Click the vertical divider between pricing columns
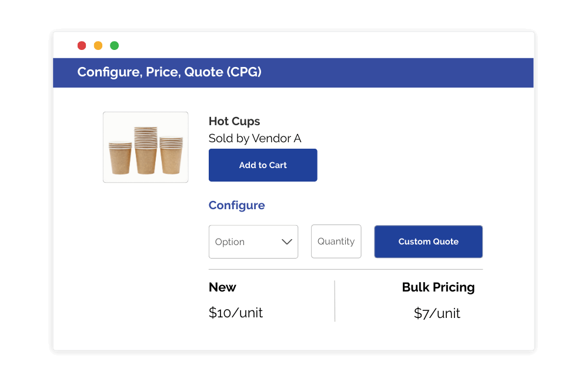Image resolution: width=588 pixels, height=382 pixels. point(335,301)
